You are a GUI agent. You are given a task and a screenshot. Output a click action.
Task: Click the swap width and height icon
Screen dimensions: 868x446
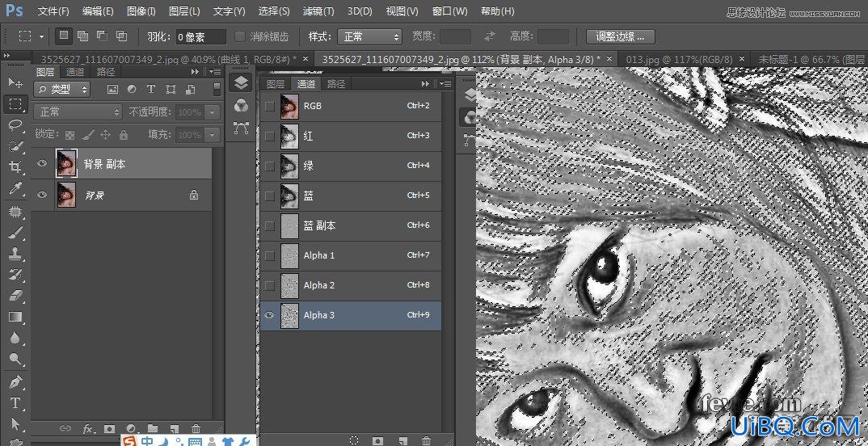[490, 36]
